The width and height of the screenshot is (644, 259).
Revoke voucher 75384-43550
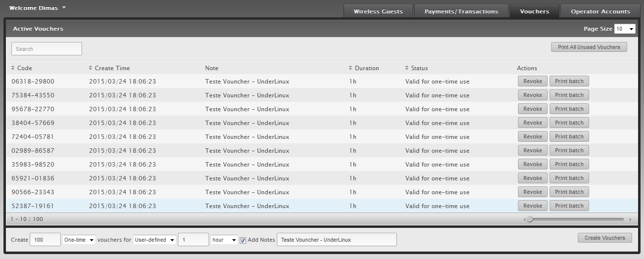point(533,95)
